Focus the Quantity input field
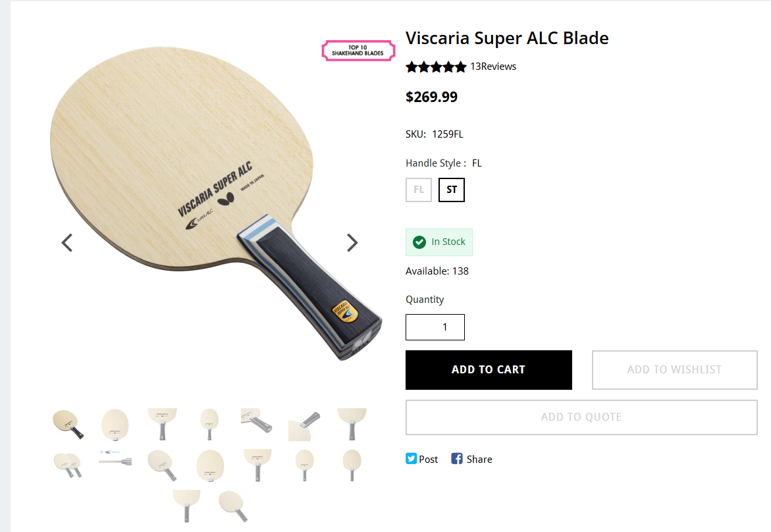The width and height of the screenshot is (771, 532). tap(435, 327)
